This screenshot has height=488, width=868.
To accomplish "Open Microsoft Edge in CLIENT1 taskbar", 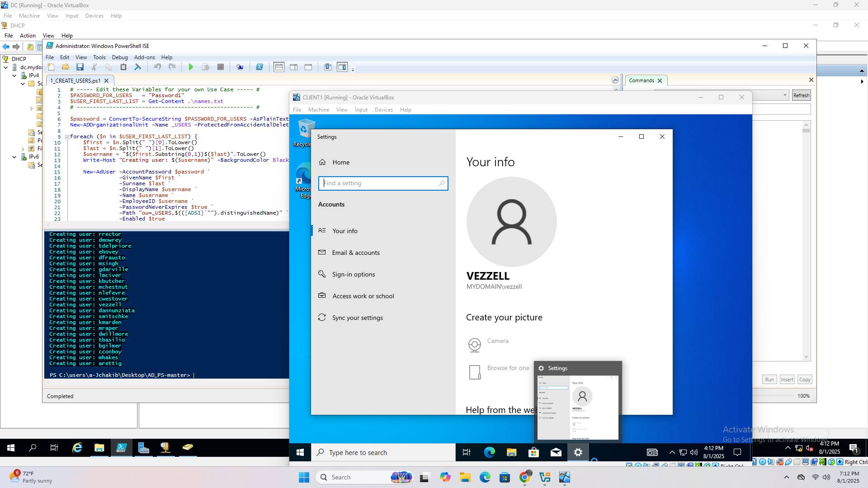I will pos(489,452).
